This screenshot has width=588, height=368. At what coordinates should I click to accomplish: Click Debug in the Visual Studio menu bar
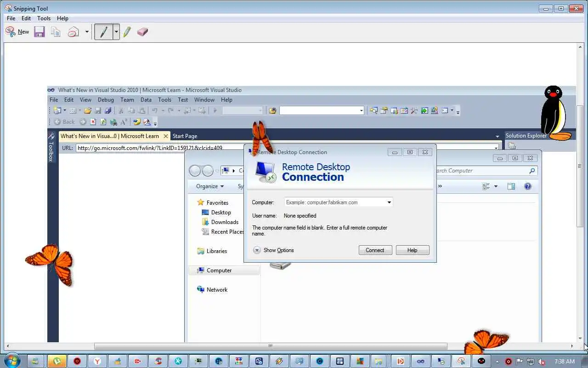pyautogui.click(x=106, y=99)
